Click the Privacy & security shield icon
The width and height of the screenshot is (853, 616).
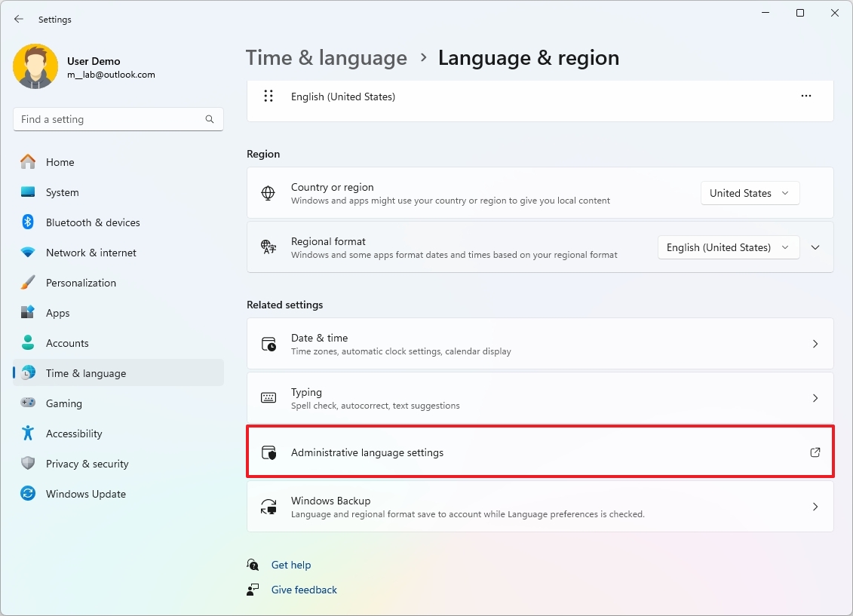(x=28, y=463)
